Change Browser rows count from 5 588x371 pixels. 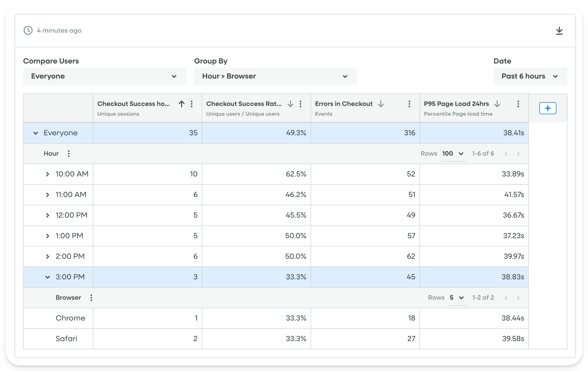click(x=457, y=297)
